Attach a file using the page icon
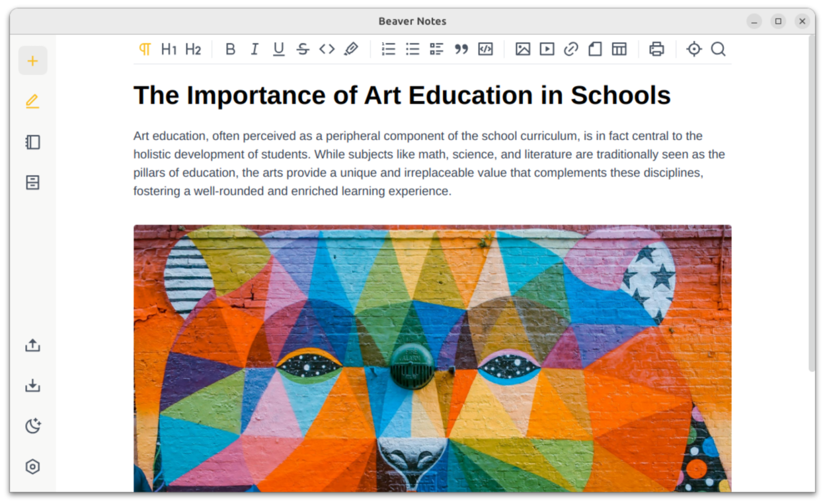The image size is (825, 504). pos(595,49)
